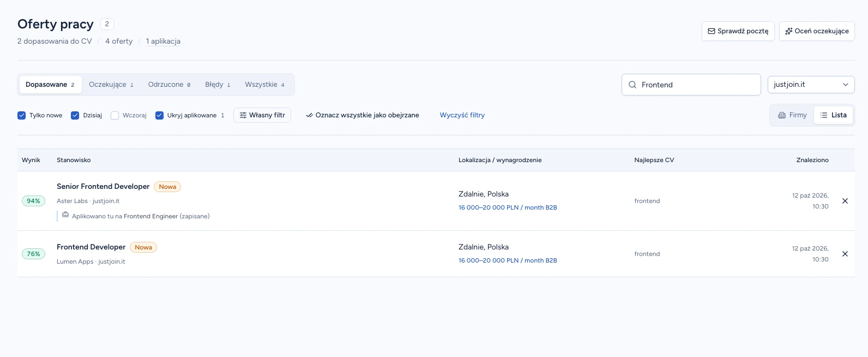Image resolution: width=868 pixels, height=357 pixels.
Task: Switch to Firmy view
Action: tap(792, 115)
